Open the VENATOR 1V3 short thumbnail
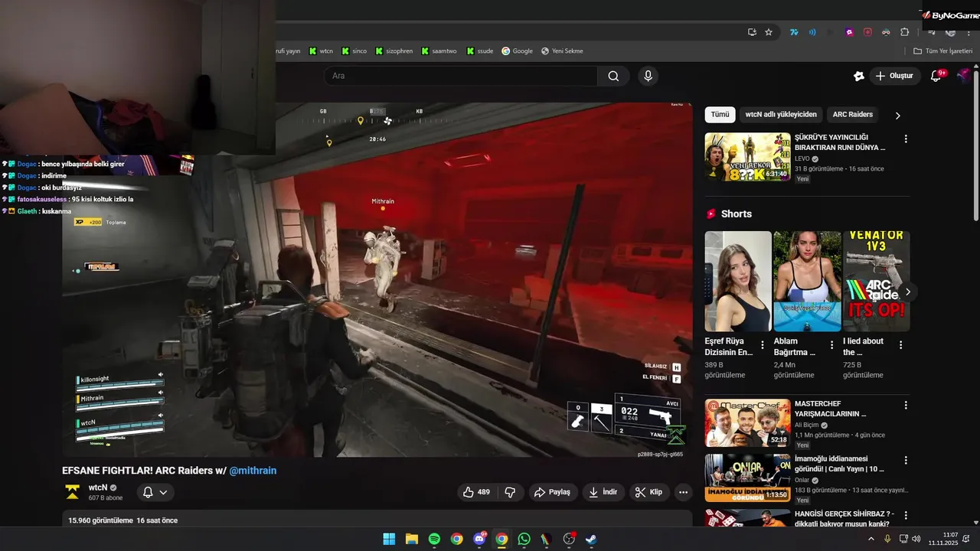Image resolution: width=980 pixels, height=551 pixels. 876,281
